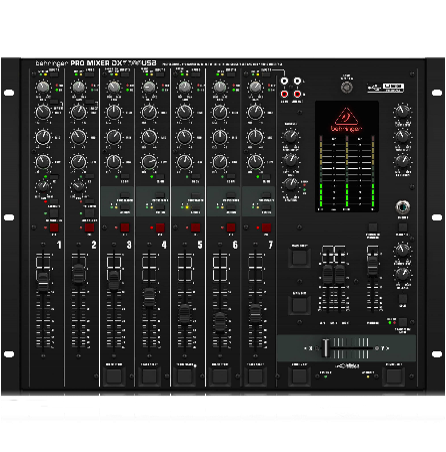Click the crossfader handle
The height and width of the screenshot is (452, 446).
click(325, 348)
